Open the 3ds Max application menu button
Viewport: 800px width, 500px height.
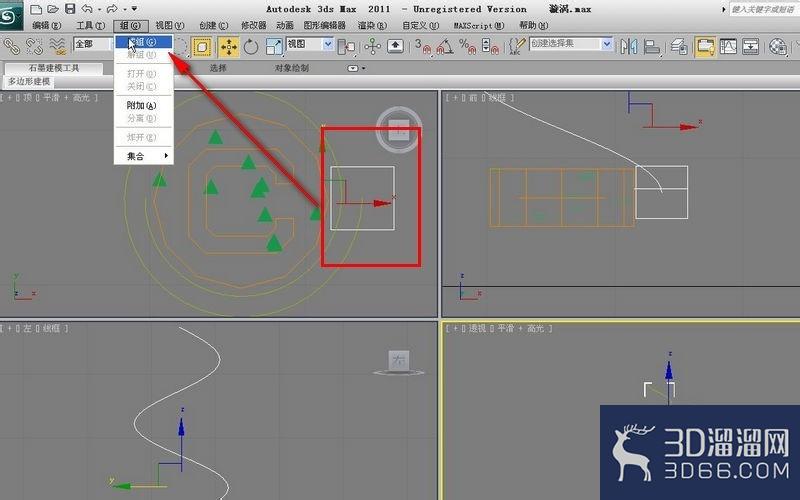pyautogui.click(x=11, y=15)
